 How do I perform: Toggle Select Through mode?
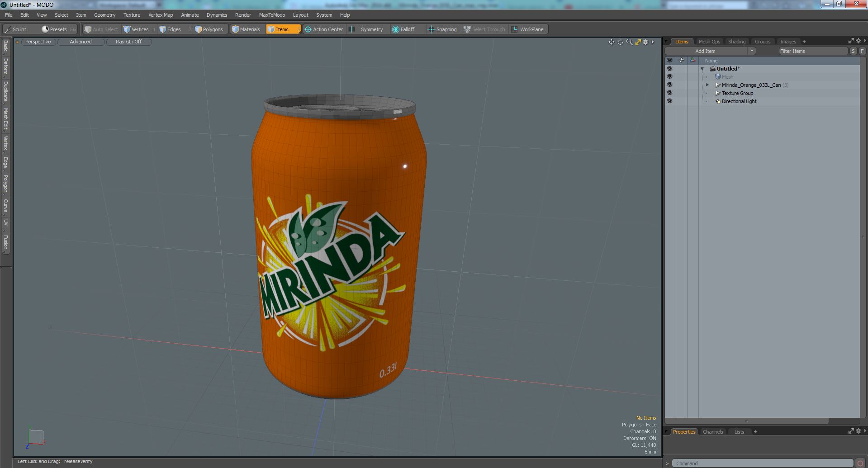(x=484, y=29)
